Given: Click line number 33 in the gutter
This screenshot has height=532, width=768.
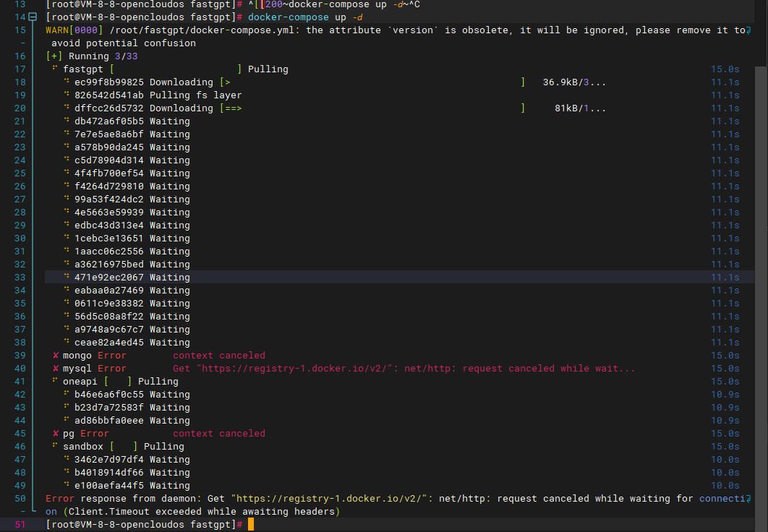Looking at the screenshot, I should [20, 277].
